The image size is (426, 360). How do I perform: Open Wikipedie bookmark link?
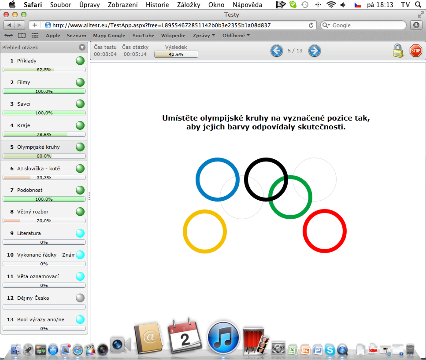pyautogui.click(x=173, y=35)
